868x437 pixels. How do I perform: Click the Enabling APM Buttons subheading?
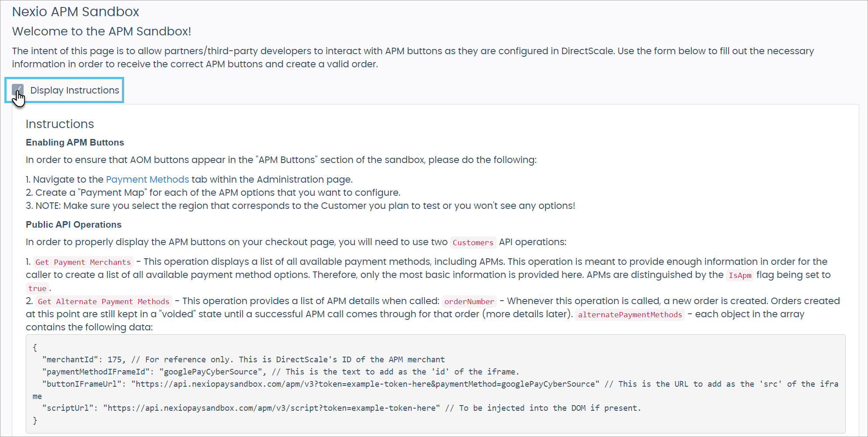[75, 142]
